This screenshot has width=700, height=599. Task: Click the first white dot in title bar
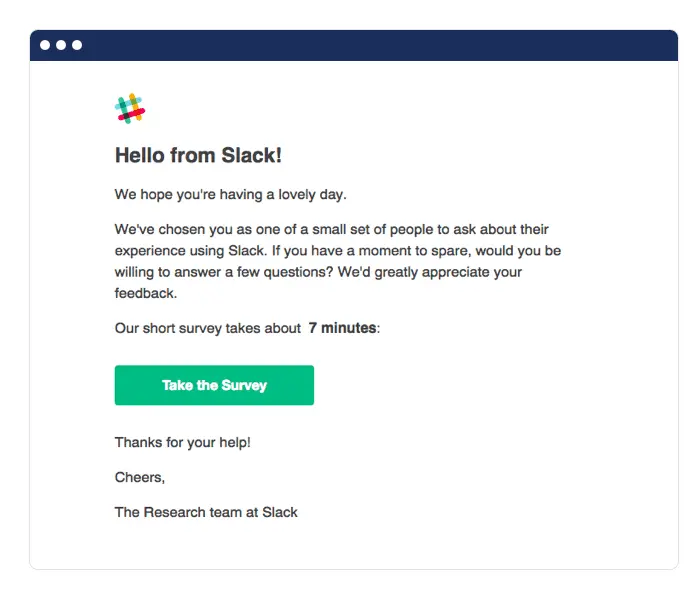(46, 45)
